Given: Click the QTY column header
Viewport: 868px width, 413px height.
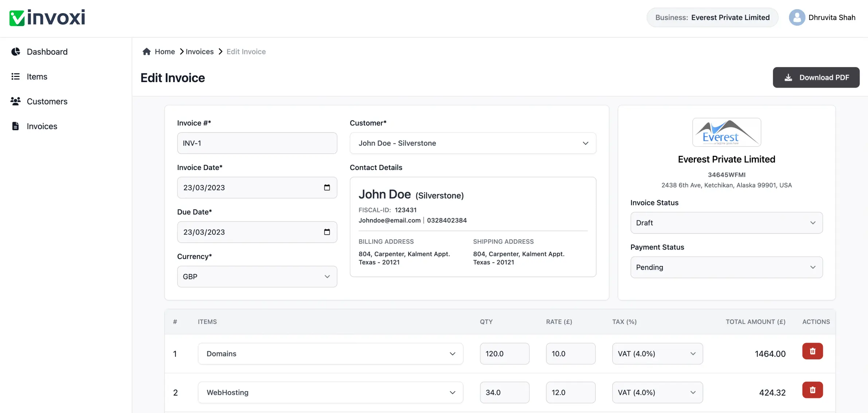Looking at the screenshot, I should click(x=486, y=321).
